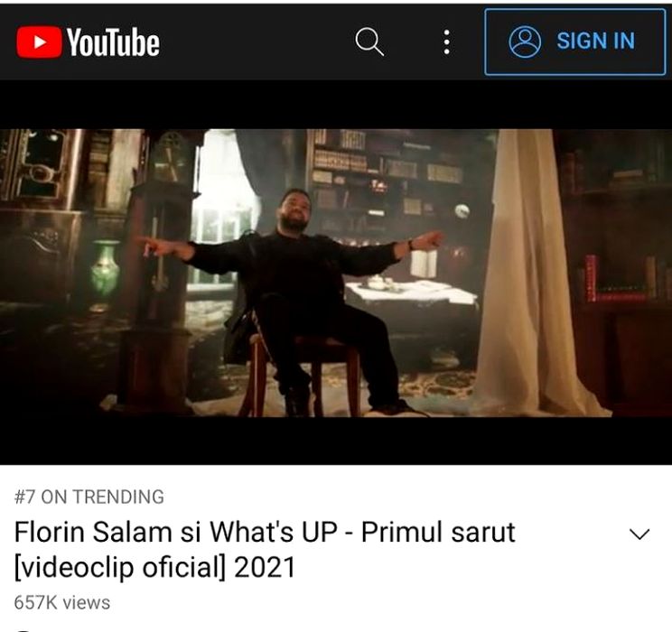
Task: Open the #7 ON TRENDING label
Action: (x=89, y=497)
